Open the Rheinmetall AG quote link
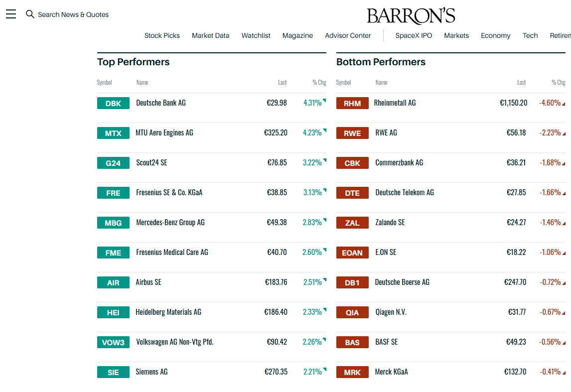571x392 pixels. [395, 103]
